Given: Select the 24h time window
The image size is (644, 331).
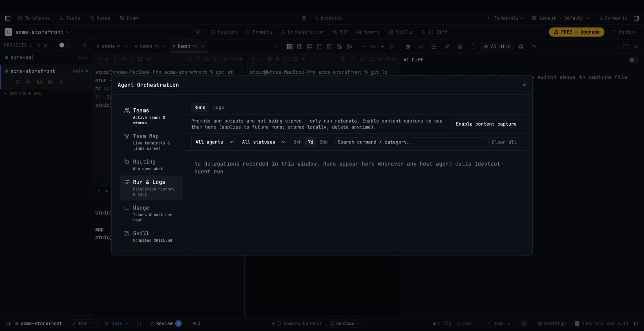Looking at the screenshot, I should pos(297,142).
